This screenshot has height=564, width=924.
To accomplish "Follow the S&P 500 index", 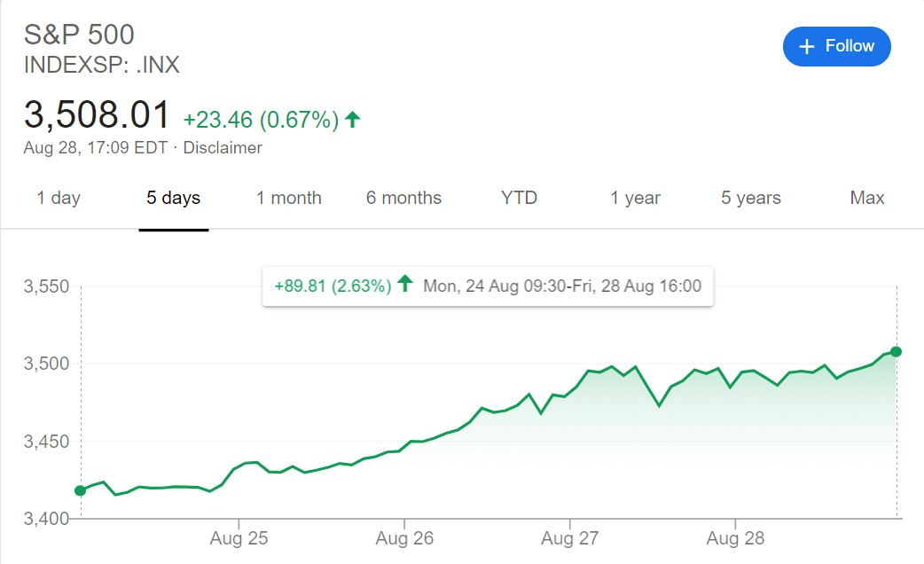I will [836, 46].
